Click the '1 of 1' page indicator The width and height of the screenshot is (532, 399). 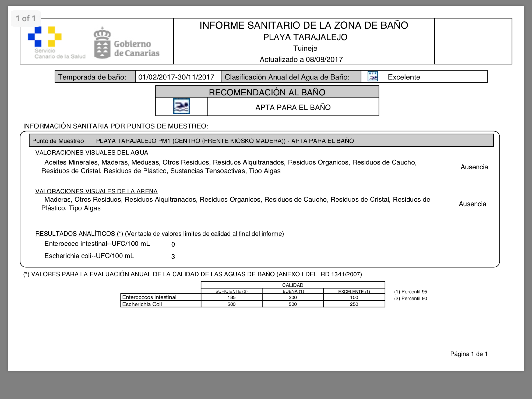pyautogui.click(x=26, y=18)
